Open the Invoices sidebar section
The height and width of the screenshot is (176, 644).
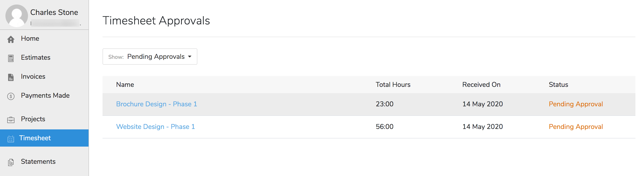click(x=33, y=77)
